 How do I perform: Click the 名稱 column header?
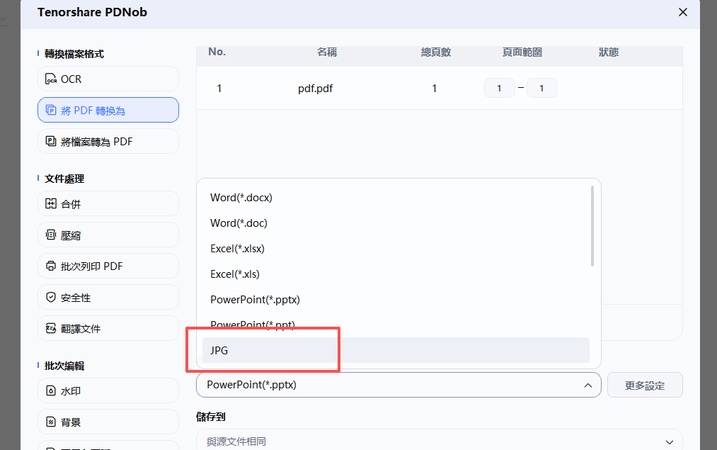pos(327,52)
